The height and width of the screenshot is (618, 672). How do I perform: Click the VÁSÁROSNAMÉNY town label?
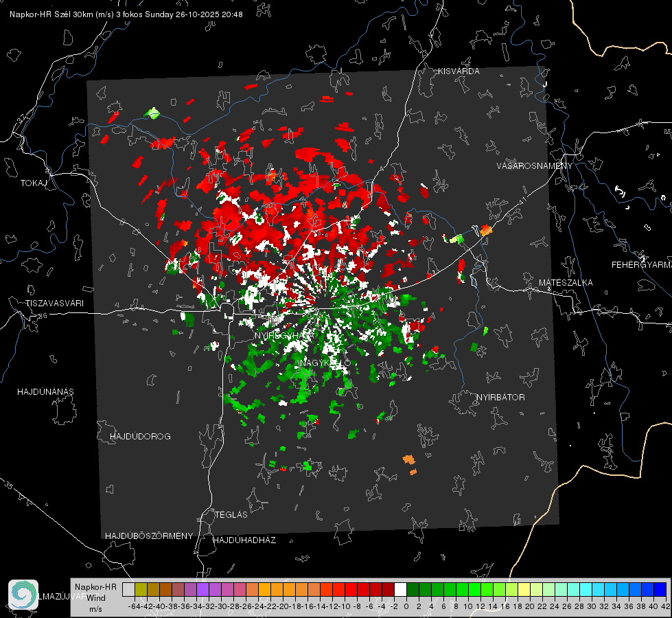coord(535,166)
